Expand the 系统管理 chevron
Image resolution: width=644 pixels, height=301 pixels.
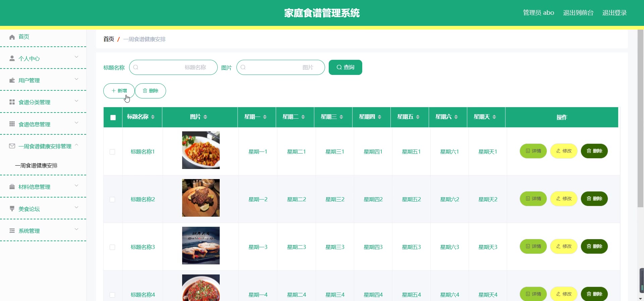[76, 229]
